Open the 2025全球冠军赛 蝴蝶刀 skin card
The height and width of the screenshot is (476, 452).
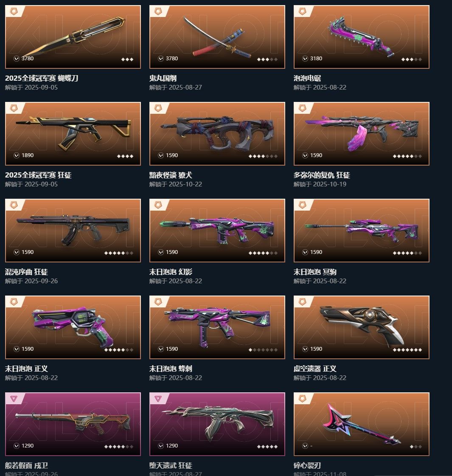pos(73,37)
